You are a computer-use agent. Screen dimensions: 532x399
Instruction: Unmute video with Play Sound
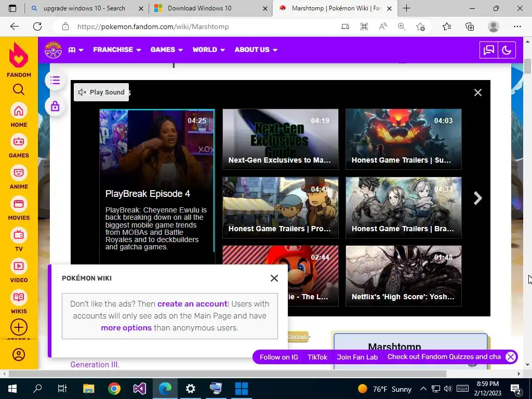(x=101, y=92)
